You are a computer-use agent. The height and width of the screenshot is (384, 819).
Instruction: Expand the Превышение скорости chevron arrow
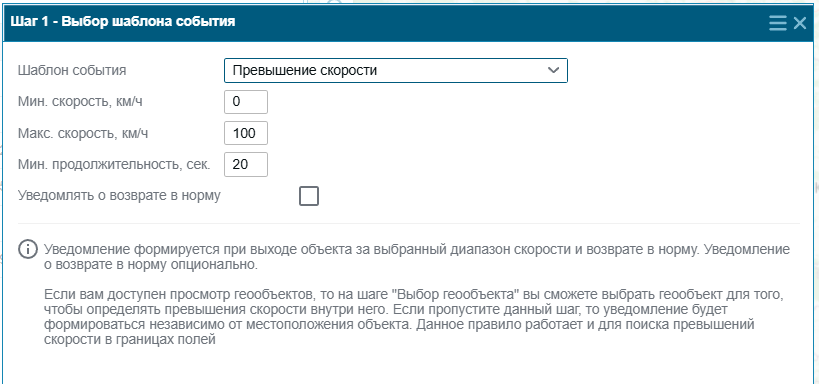(x=554, y=71)
